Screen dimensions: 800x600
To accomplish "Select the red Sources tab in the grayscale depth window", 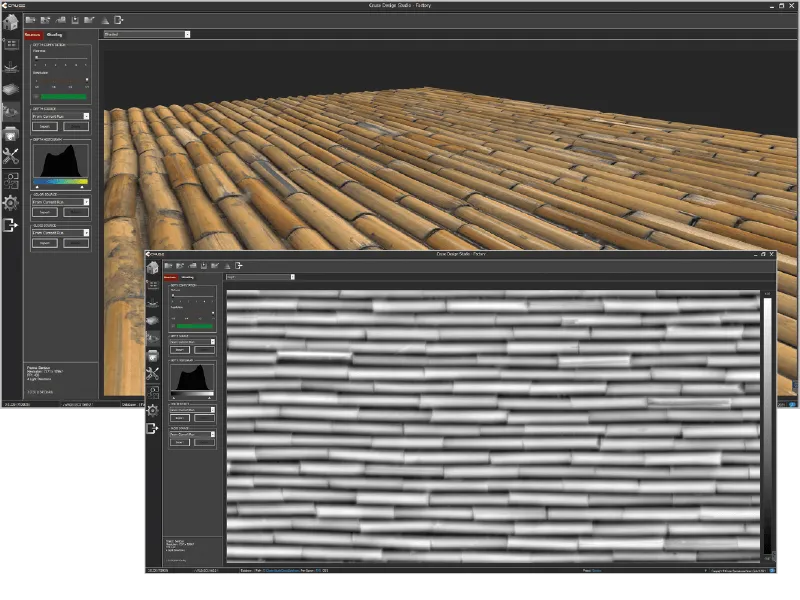I will (x=171, y=277).
